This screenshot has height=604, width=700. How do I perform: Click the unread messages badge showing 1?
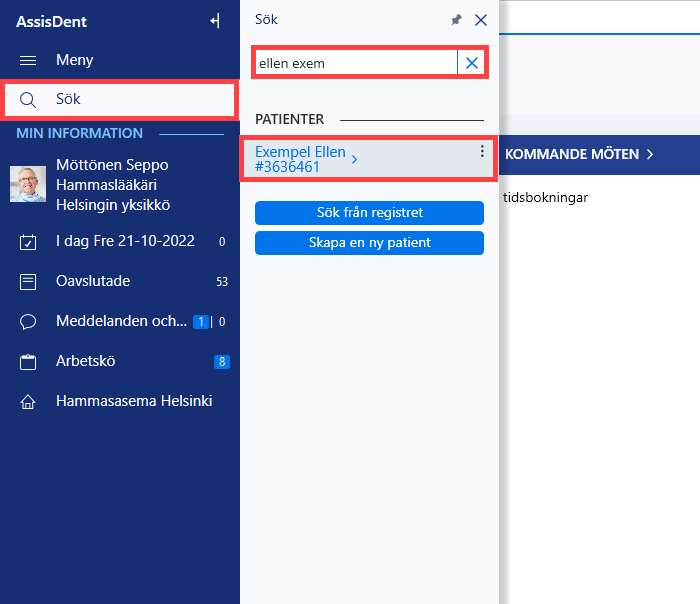200,322
